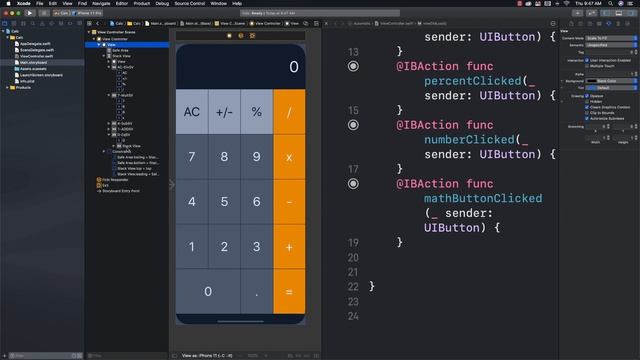Go back in editor jump bar
640x360 pixels.
[97, 24]
